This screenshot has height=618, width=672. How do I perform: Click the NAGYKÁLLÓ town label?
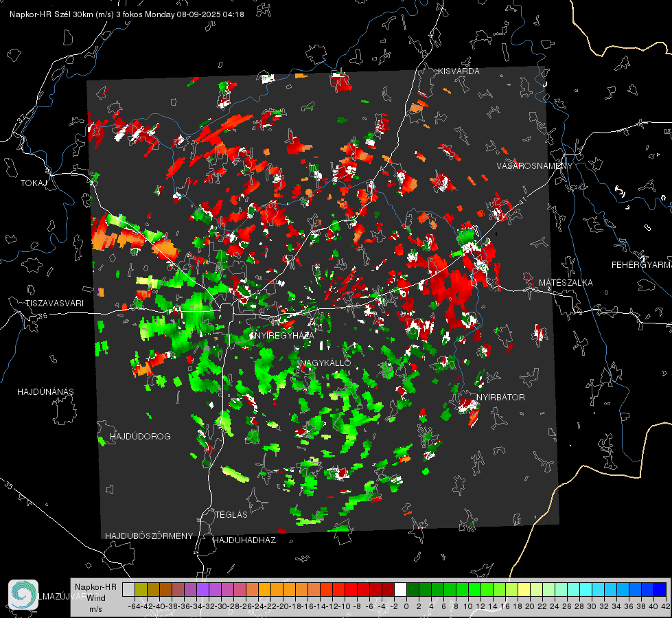click(x=326, y=363)
